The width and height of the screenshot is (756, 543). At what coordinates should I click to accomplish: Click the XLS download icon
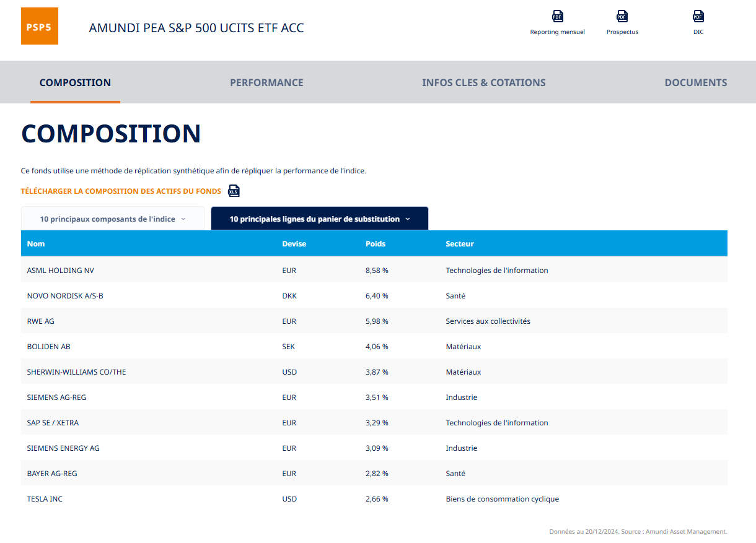(234, 191)
